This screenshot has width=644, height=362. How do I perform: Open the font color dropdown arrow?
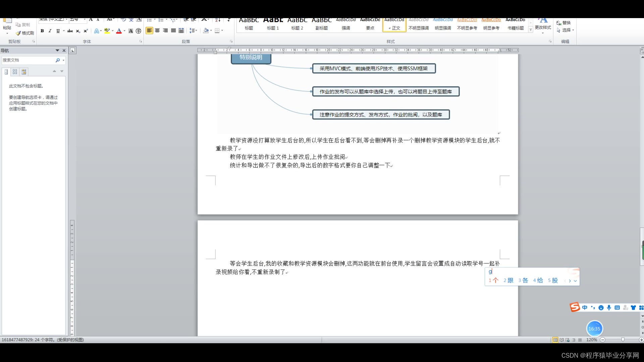pos(124,31)
